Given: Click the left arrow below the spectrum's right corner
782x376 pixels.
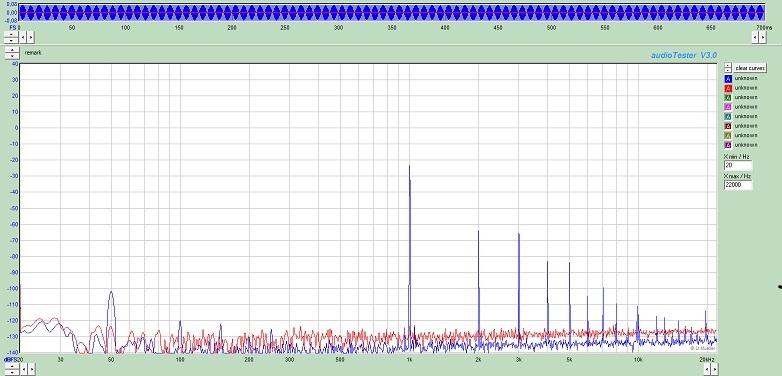Looking at the screenshot, I should click(x=707, y=370).
